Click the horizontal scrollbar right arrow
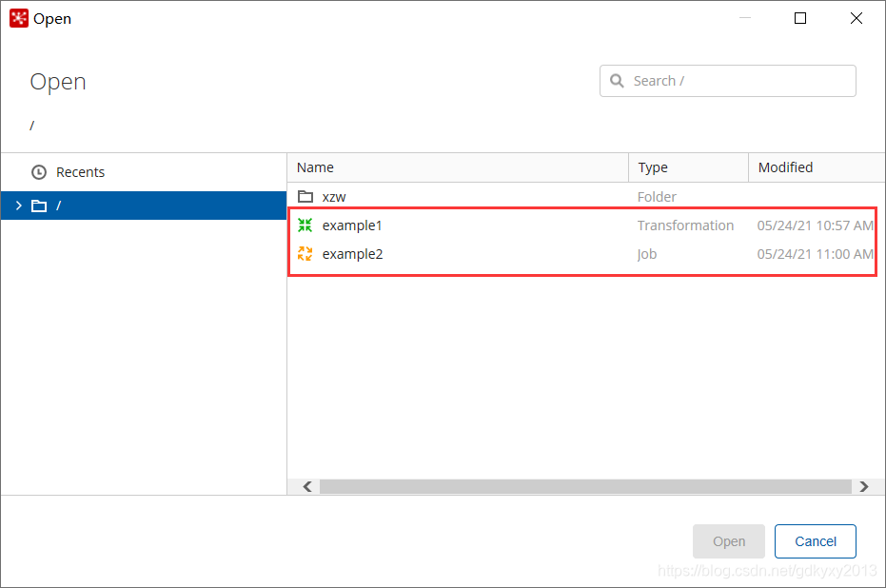886x588 pixels. click(863, 486)
